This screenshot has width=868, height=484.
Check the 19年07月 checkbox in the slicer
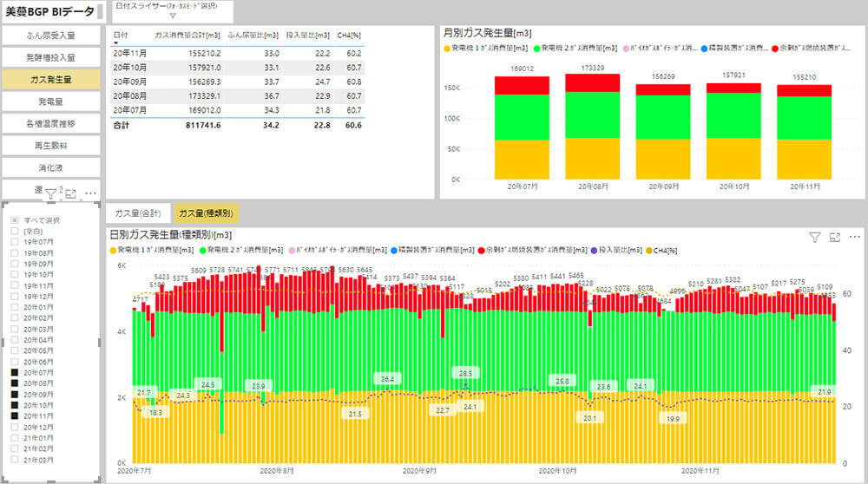point(13,243)
